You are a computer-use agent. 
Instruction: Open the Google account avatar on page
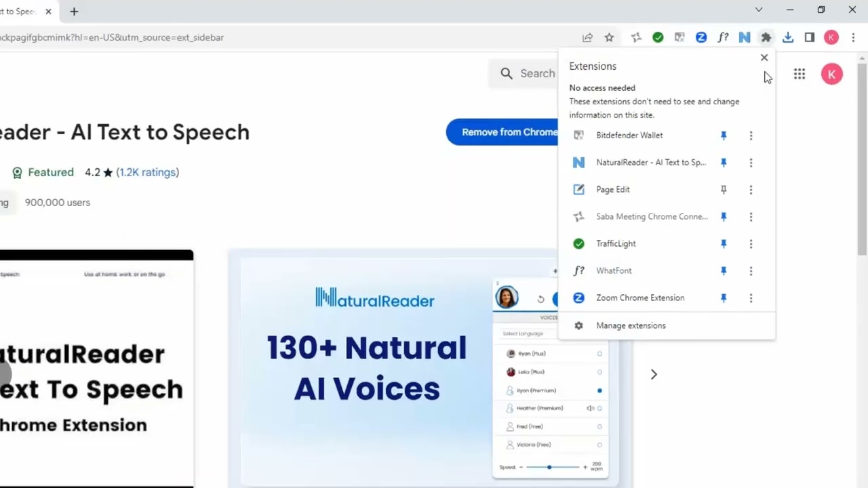832,74
